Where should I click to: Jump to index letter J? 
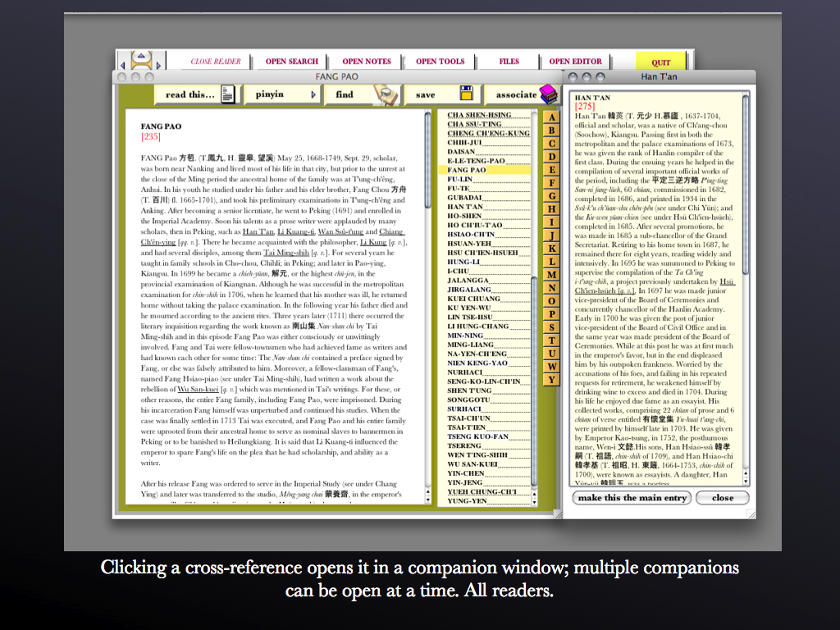coord(551,235)
